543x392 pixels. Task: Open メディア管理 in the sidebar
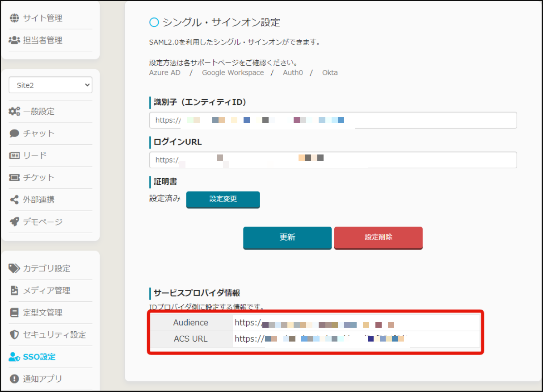pos(46,291)
